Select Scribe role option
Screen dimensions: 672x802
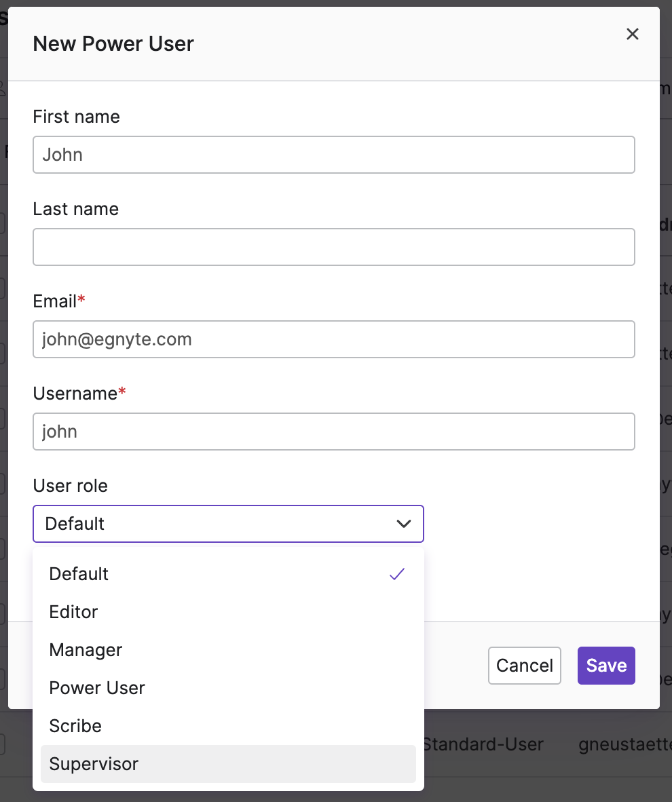[x=228, y=726]
